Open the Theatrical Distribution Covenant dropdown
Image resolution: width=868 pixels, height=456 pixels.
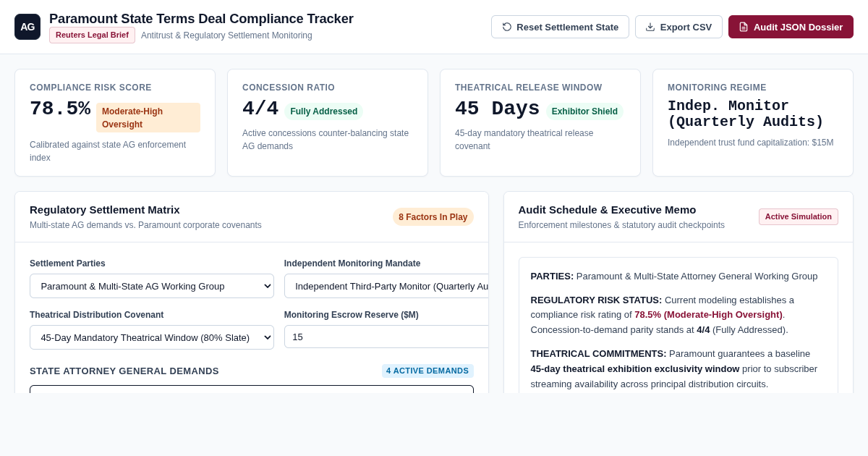click(152, 337)
